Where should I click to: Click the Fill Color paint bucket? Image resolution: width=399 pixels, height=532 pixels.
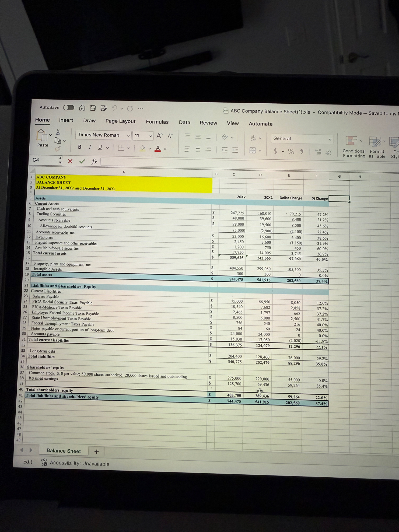pos(143,148)
